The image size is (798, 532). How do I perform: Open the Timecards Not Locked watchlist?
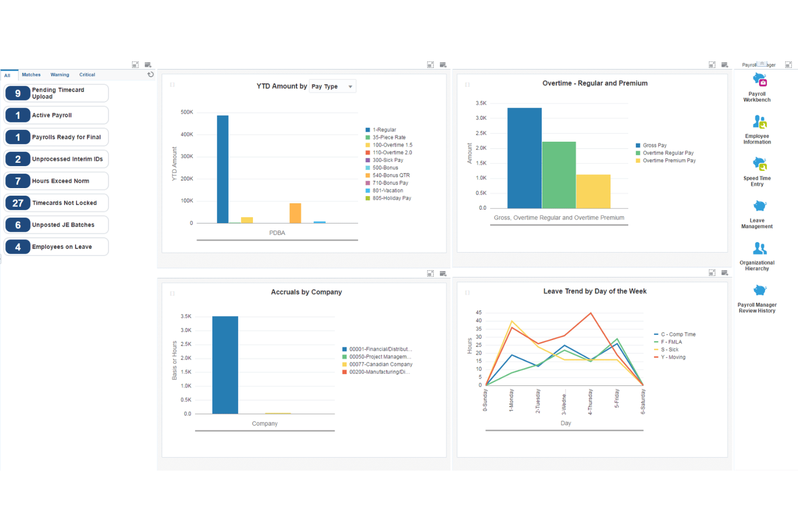(x=57, y=203)
